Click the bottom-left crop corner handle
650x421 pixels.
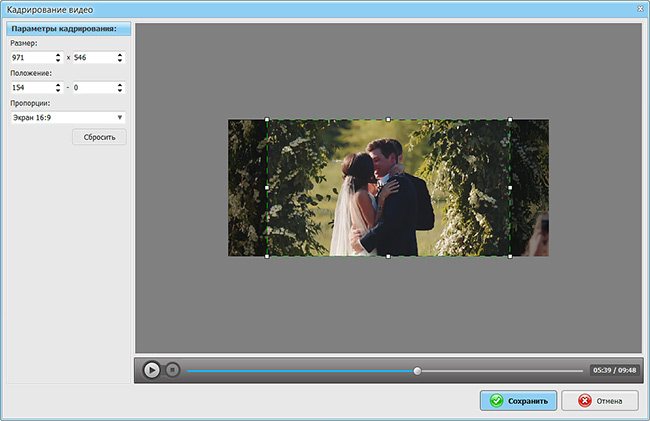click(267, 256)
